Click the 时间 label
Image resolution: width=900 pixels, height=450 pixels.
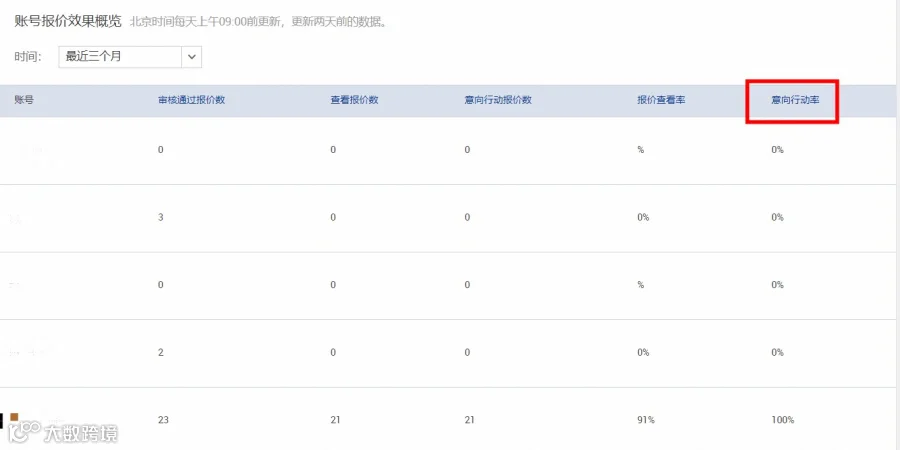tap(28, 57)
